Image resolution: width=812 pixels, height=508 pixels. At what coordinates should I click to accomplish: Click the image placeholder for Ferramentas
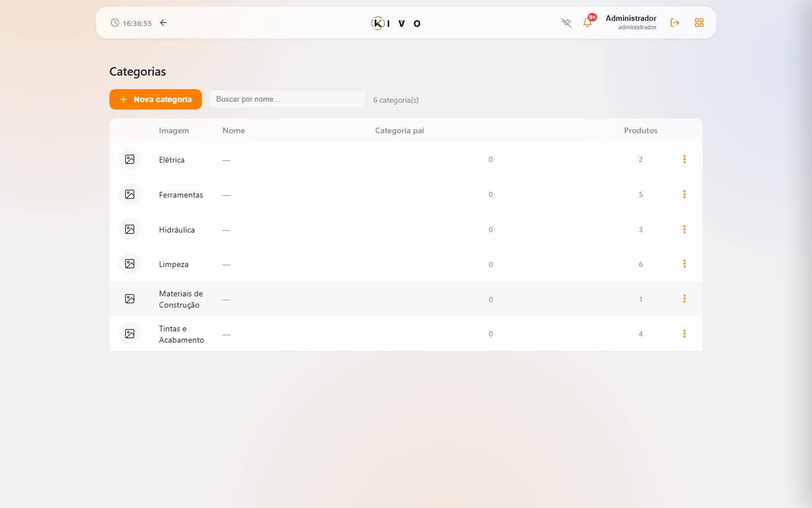point(130,195)
